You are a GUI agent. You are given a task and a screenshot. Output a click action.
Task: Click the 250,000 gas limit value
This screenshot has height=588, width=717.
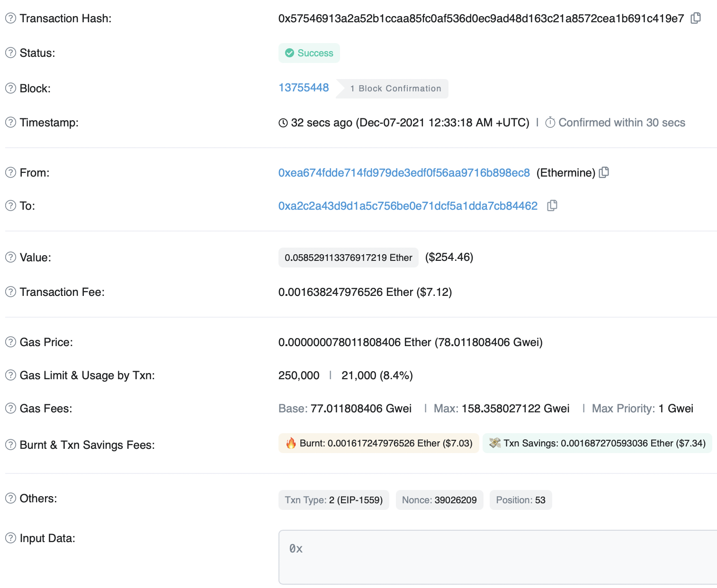point(299,375)
